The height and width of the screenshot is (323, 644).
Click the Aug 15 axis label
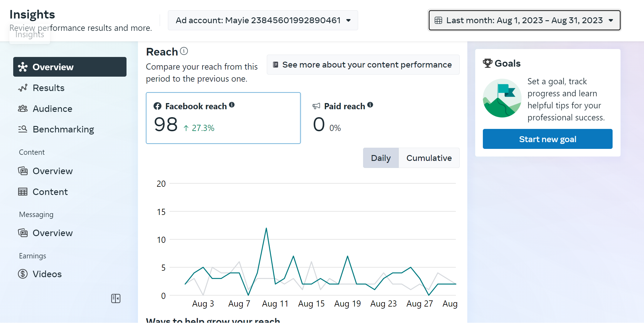(x=311, y=304)
